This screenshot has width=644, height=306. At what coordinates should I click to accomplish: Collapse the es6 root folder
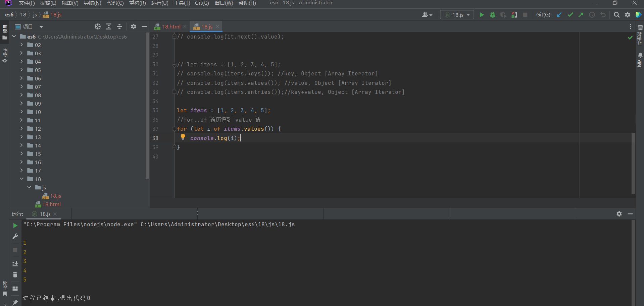point(14,37)
